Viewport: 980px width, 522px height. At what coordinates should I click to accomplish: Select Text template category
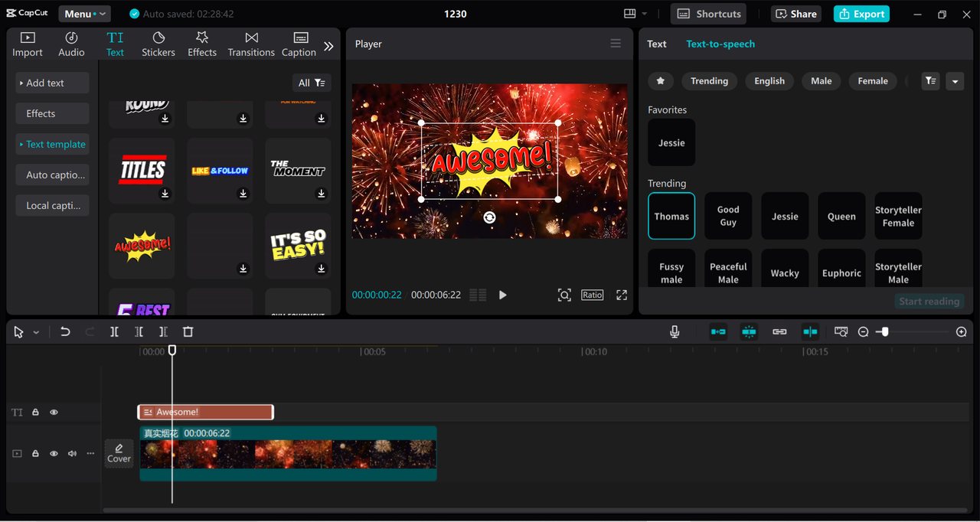click(52, 144)
